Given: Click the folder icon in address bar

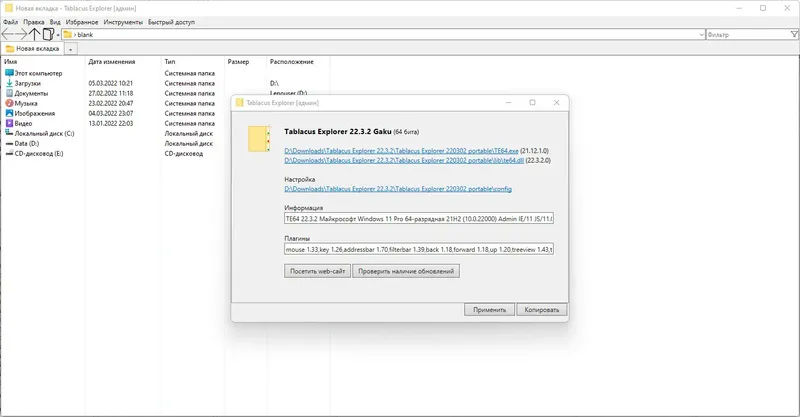Looking at the screenshot, I should tap(67, 35).
